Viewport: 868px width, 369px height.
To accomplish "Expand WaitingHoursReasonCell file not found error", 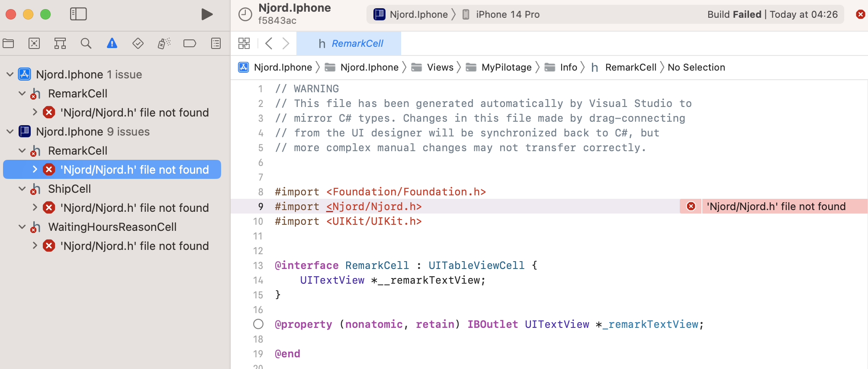I will pyautogui.click(x=35, y=246).
